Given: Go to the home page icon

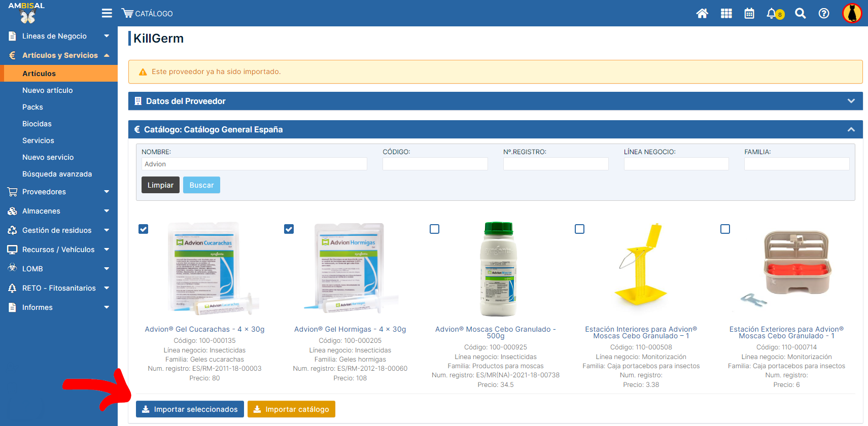Looking at the screenshot, I should click(x=702, y=14).
